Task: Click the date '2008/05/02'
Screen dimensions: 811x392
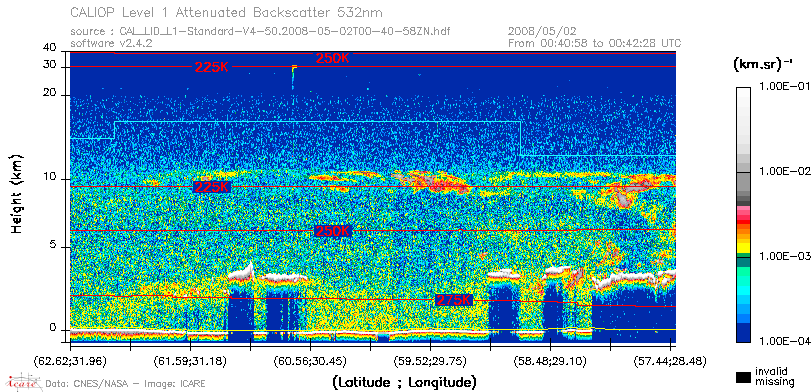Action: coord(542,32)
